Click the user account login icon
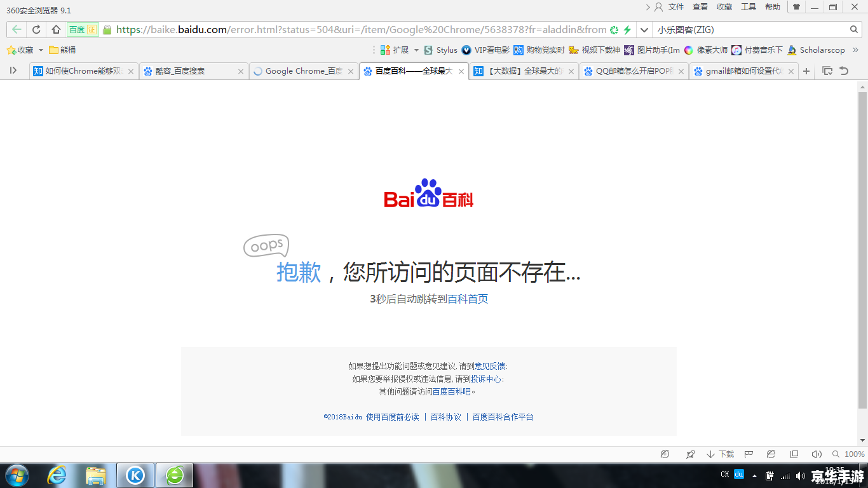The image size is (868, 488). point(658,7)
